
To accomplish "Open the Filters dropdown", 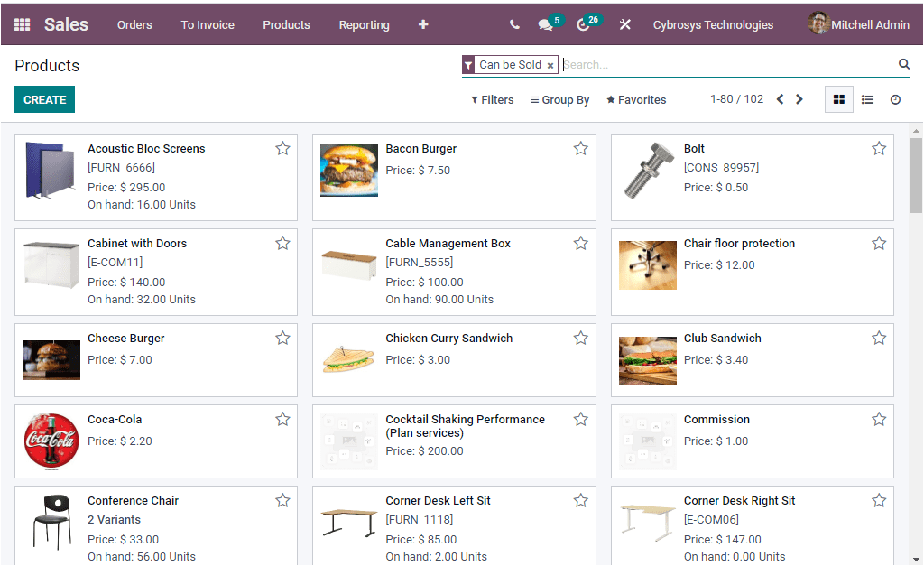I will (x=492, y=99).
